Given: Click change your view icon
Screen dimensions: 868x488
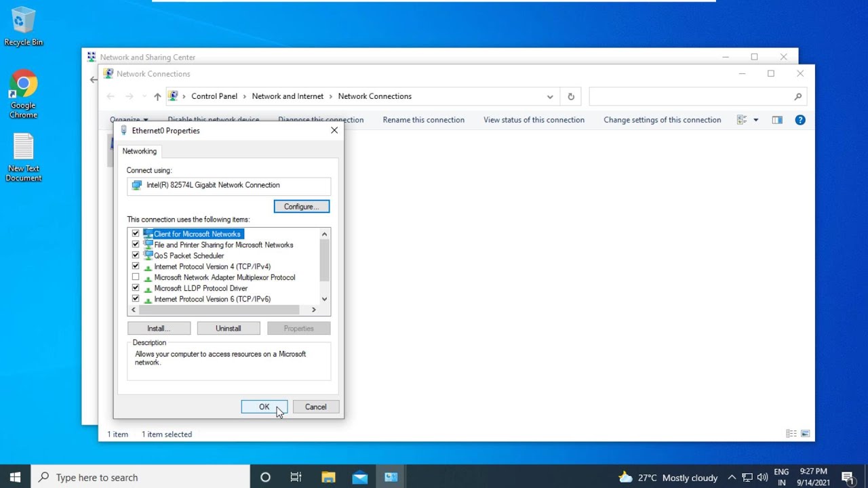Looking at the screenshot, I should point(743,120).
